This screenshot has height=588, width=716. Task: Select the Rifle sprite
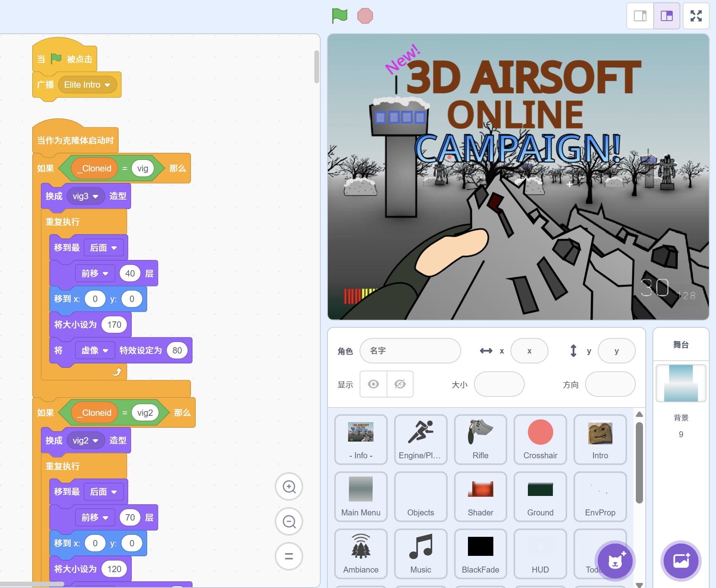[x=480, y=439]
